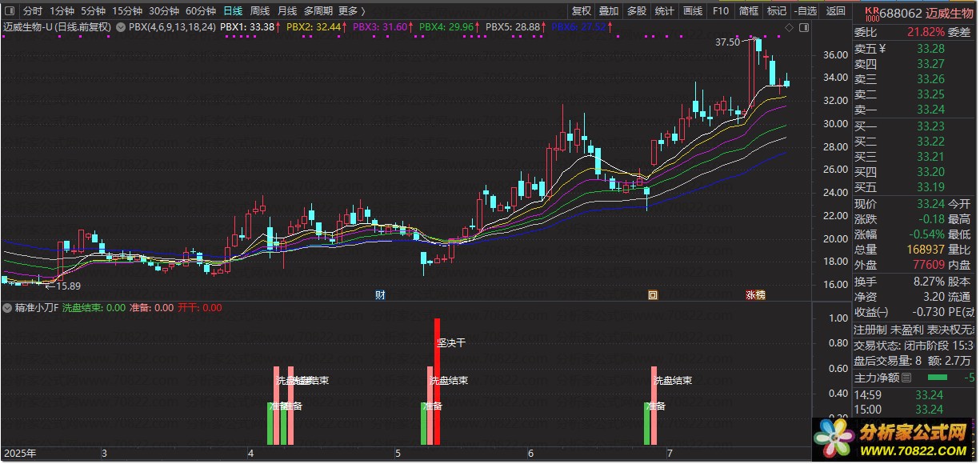Viewport: 980px width, 464px height.
Task: Select the 60分钟 period tab
Action: 201,11
